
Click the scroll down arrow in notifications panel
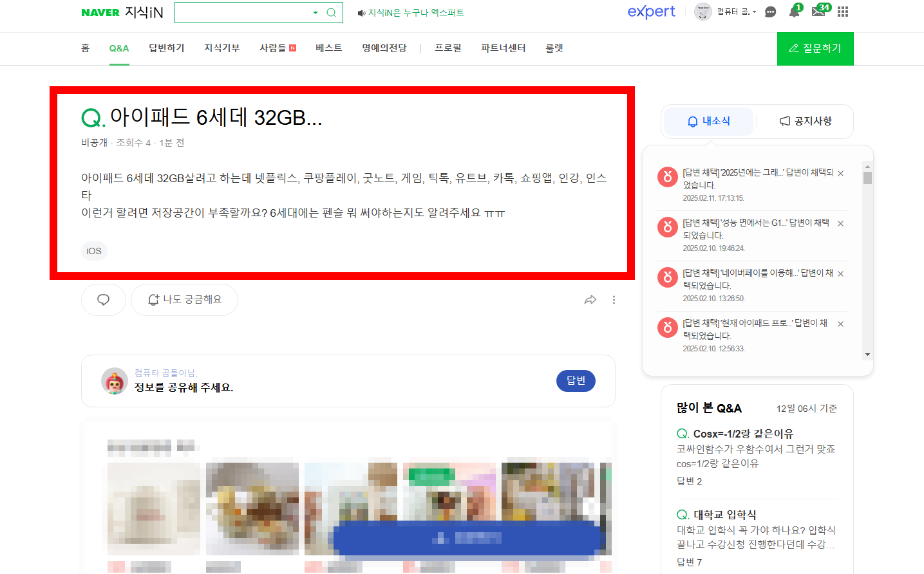[x=867, y=355]
